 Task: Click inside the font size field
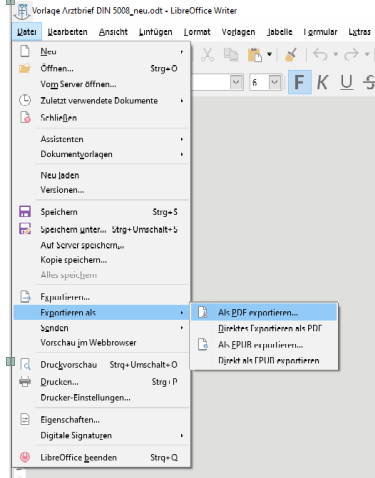pyautogui.click(x=259, y=82)
